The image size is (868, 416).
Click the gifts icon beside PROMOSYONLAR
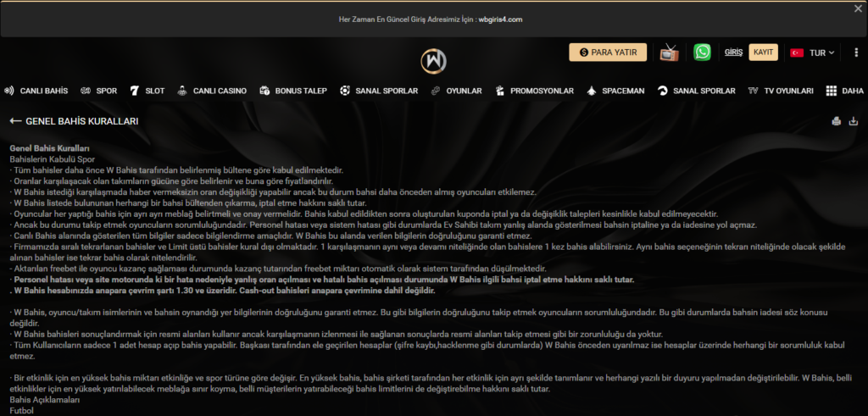pos(500,91)
